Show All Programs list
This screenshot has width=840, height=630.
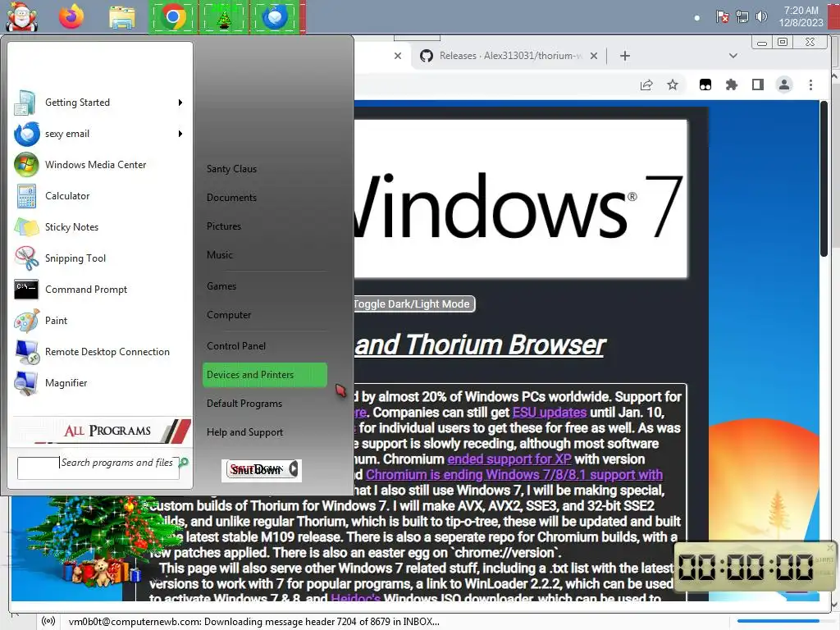point(102,431)
